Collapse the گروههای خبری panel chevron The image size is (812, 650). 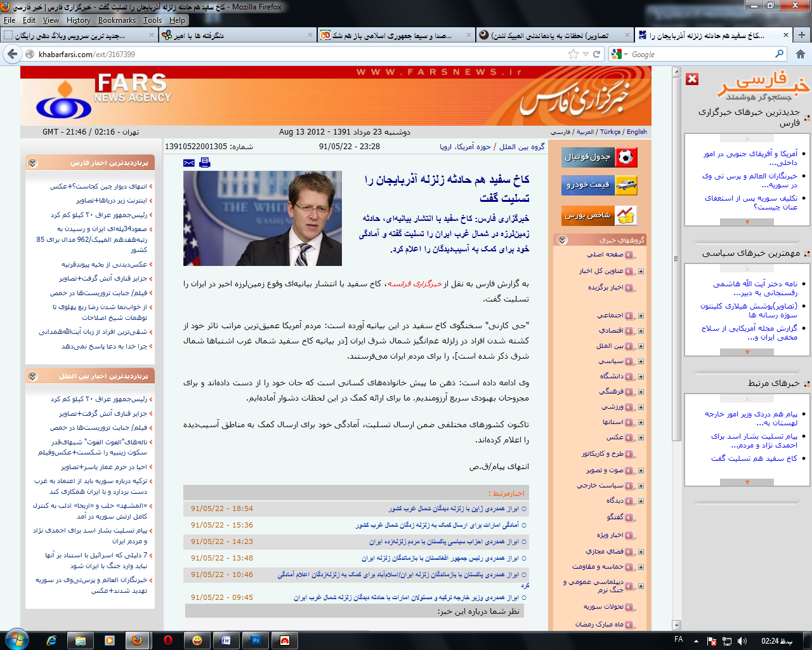coord(562,240)
